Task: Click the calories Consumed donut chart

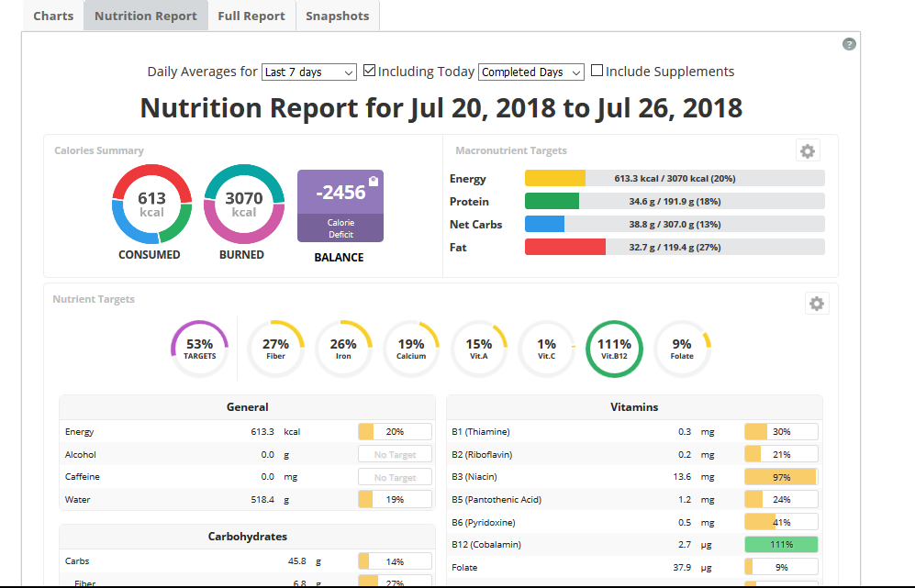Action: pos(151,205)
